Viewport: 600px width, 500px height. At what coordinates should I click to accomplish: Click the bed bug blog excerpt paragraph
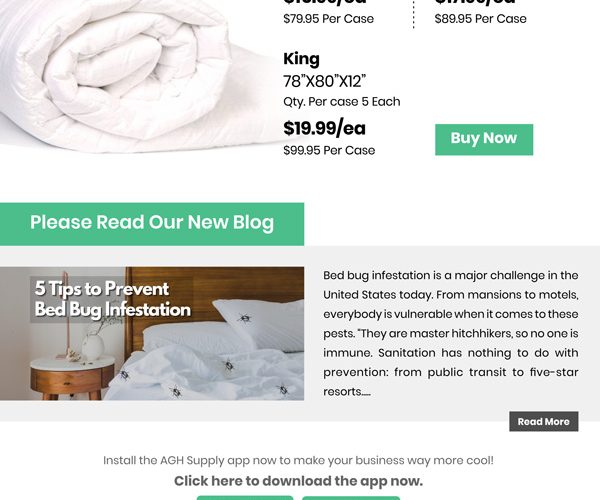(x=451, y=334)
